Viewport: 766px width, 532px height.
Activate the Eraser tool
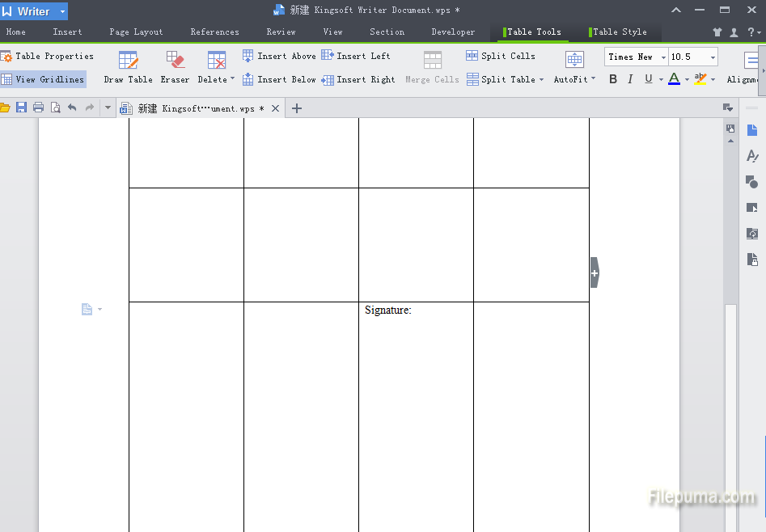(175, 67)
